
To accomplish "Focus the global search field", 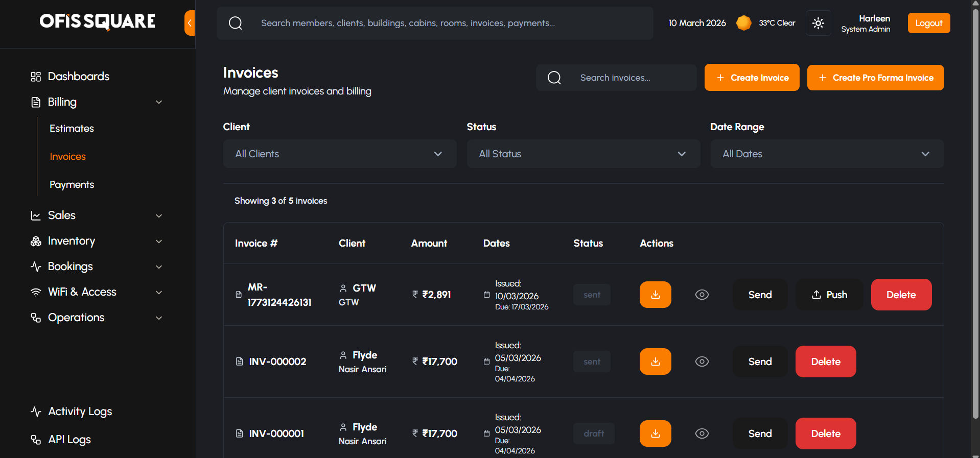I will [435, 23].
